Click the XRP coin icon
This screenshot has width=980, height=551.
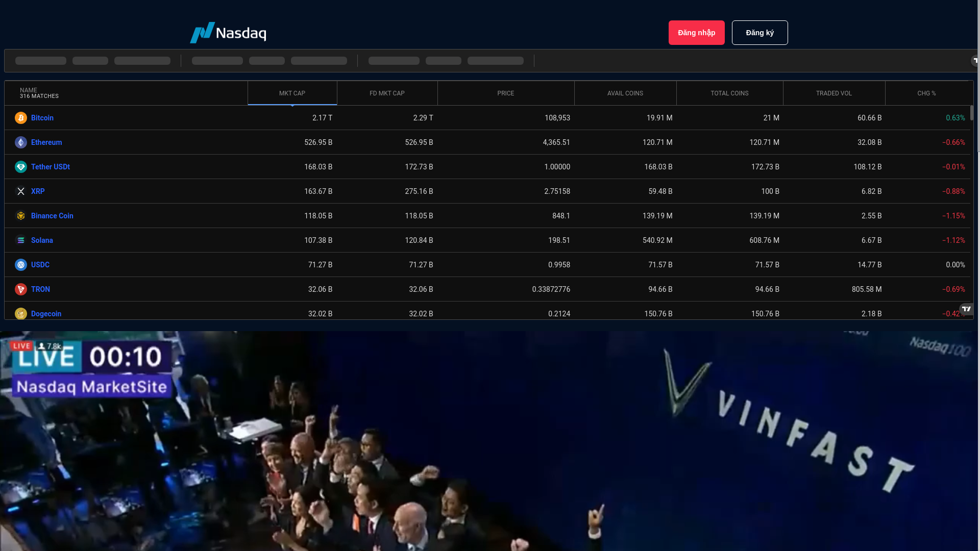(x=21, y=191)
